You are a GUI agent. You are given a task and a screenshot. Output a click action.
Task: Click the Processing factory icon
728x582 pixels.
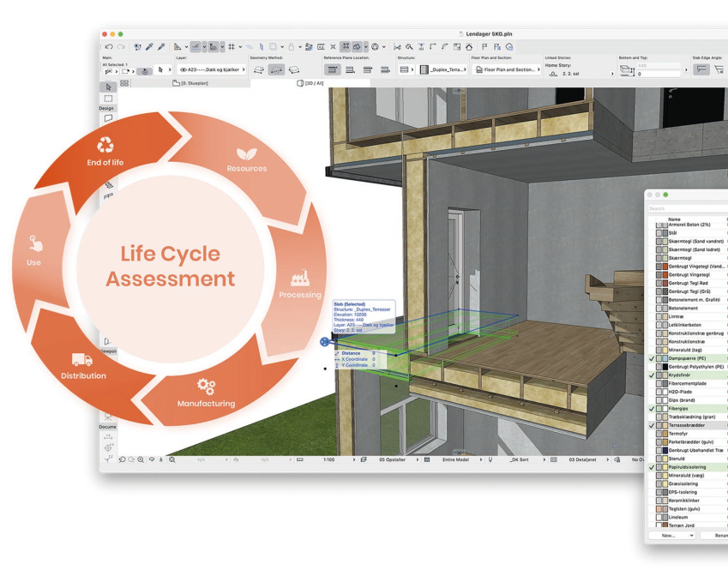click(300, 279)
